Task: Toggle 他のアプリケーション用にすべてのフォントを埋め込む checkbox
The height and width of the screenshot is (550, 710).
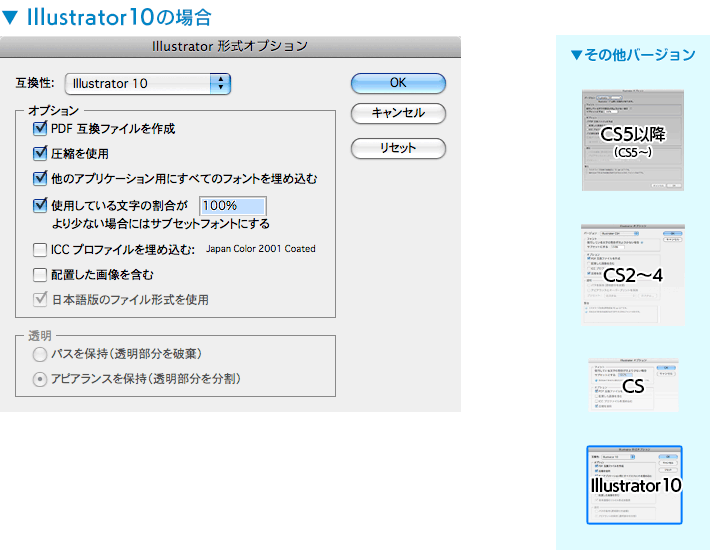Action: click(x=40, y=178)
